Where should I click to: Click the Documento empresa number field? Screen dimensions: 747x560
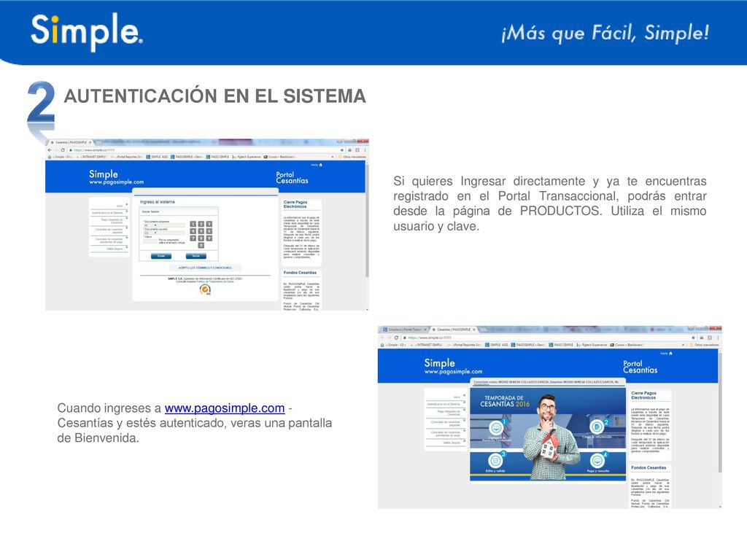(x=171, y=225)
